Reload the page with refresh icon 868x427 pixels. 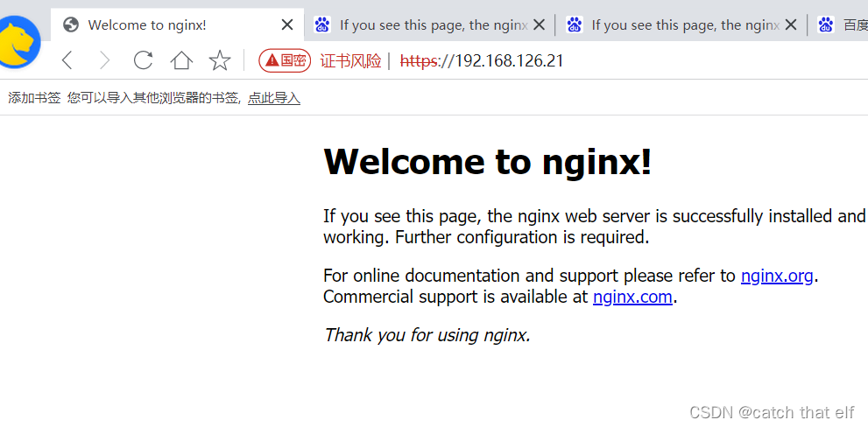point(143,59)
